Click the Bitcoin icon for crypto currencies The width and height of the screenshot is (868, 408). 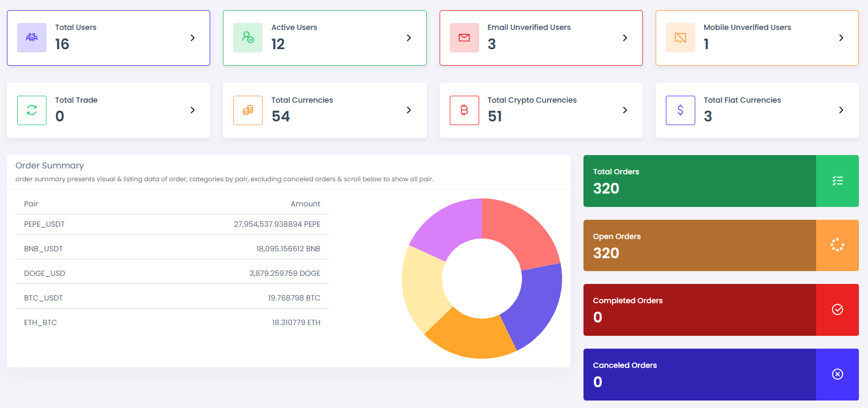pyautogui.click(x=464, y=110)
